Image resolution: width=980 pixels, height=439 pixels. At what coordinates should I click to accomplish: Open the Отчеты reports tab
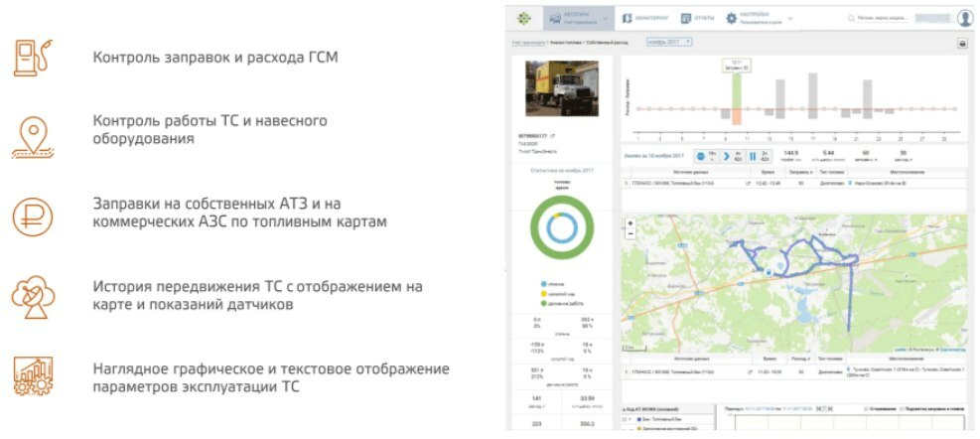[x=697, y=19]
